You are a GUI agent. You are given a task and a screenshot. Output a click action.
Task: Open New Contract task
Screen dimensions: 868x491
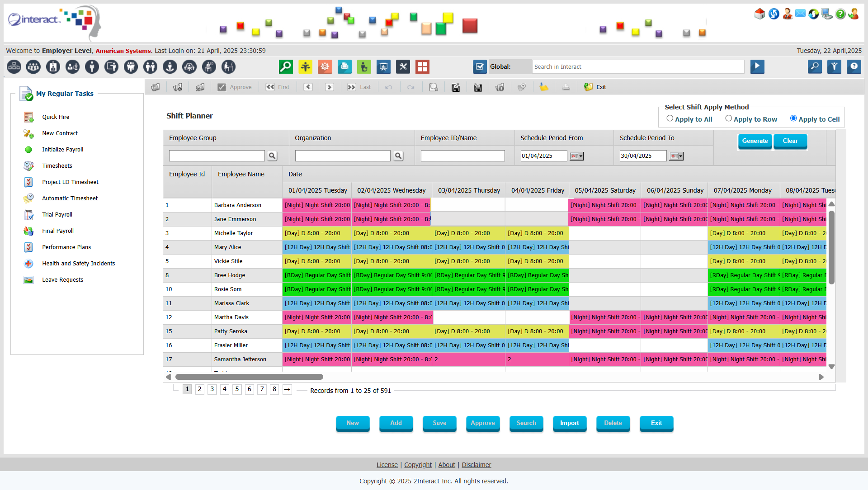(x=60, y=133)
